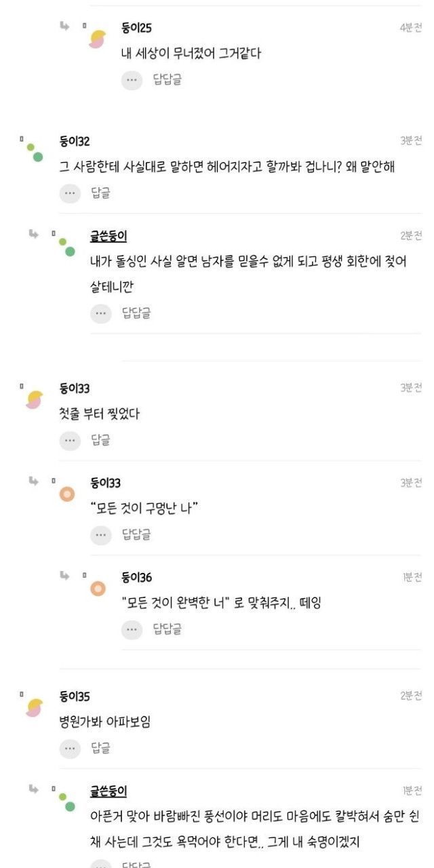Open more options under 글쓴둥이's 돌싱 reply
The width and height of the screenshot is (434, 868).
pyautogui.click(x=100, y=313)
